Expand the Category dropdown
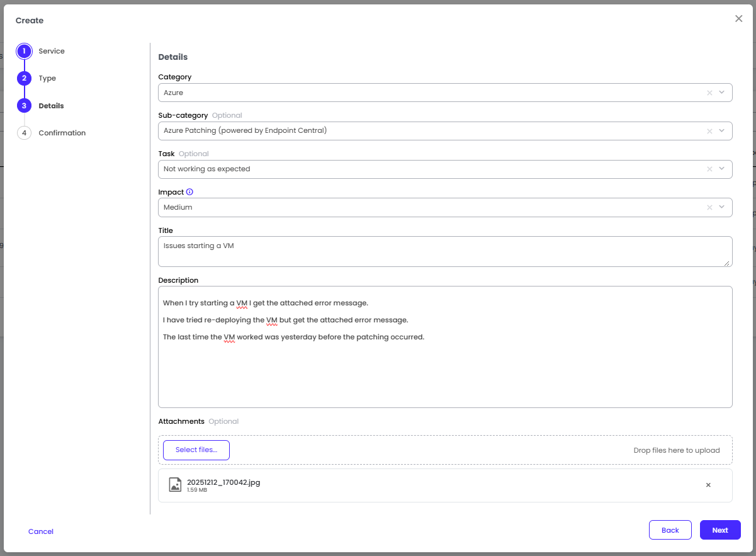Viewport: 756px width, 556px height. click(x=722, y=93)
